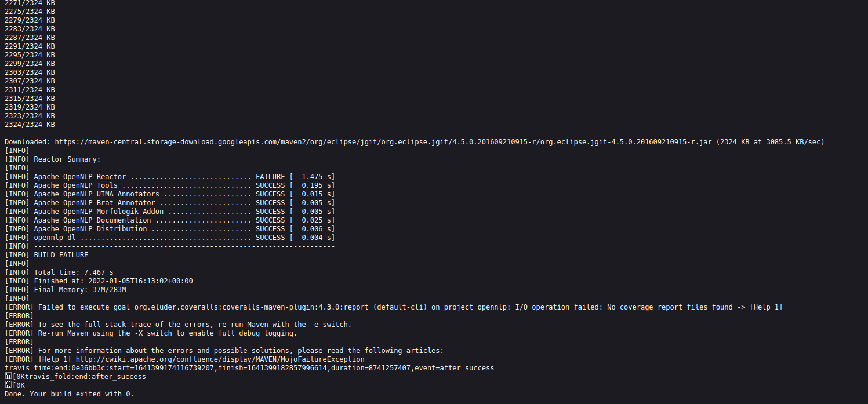Click the jgit jar download URL
The width and height of the screenshot is (868, 404).
coord(383,142)
